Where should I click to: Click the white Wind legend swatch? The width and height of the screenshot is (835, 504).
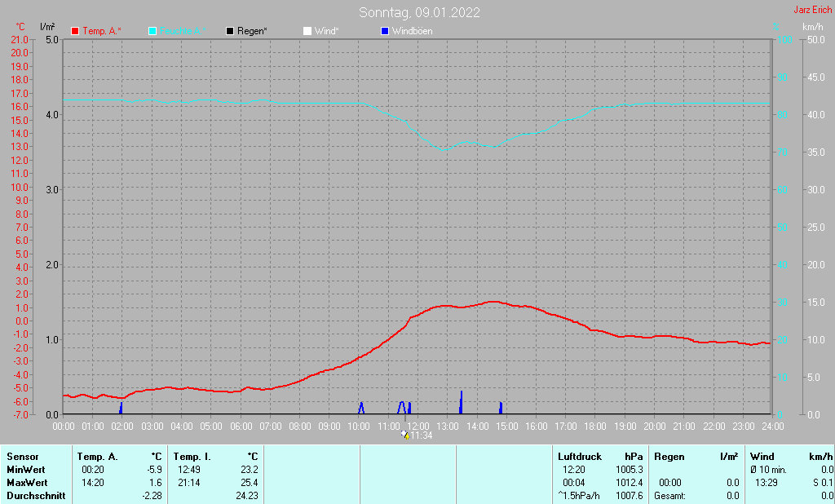[307, 31]
